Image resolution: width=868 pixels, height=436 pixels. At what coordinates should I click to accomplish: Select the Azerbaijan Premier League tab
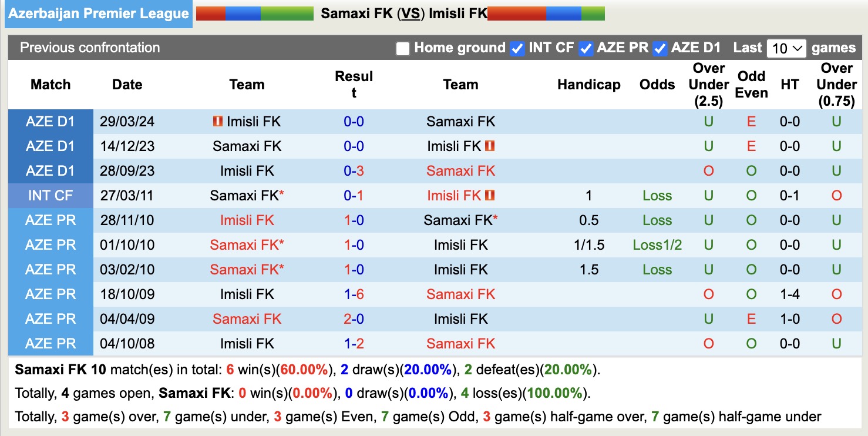99,14
